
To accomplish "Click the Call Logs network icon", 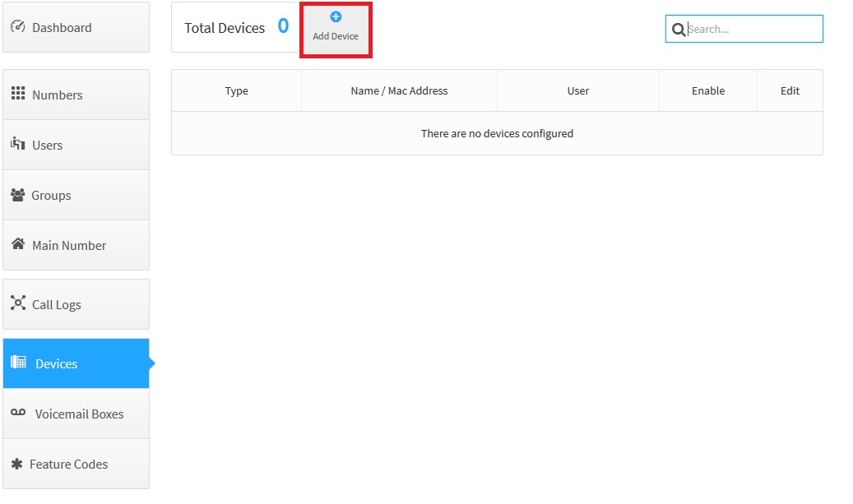I will pyautogui.click(x=18, y=303).
